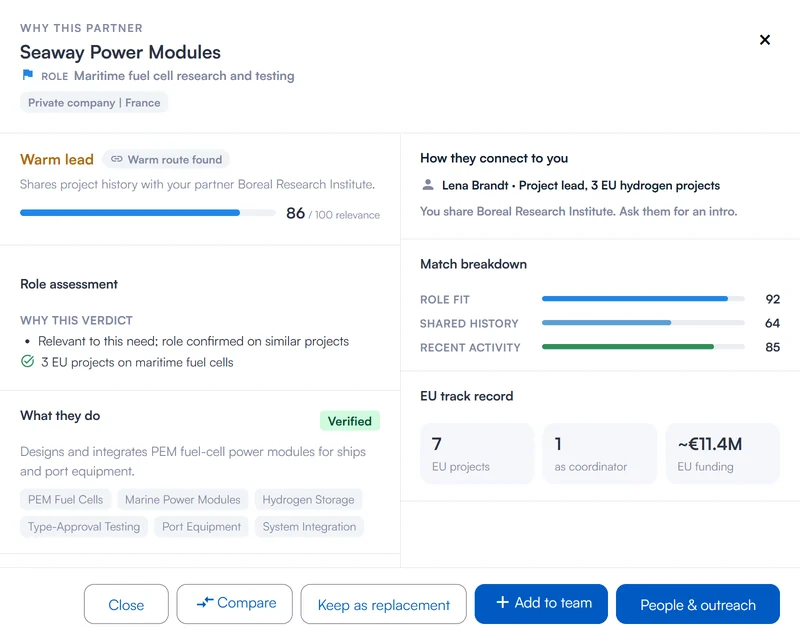This screenshot has width=800, height=640.
Task: Click the Shared History score bar
Action: 643,323
